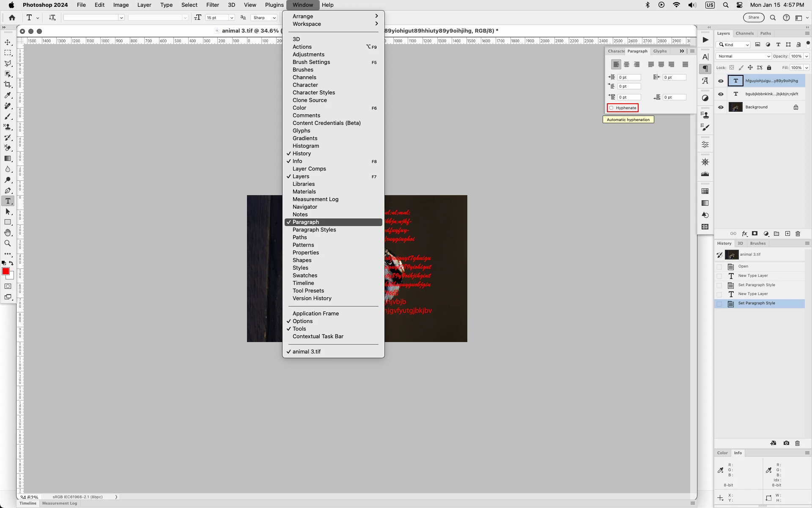Image resolution: width=812 pixels, height=508 pixels.
Task: Select the Hand tool
Action: pyautogui.click(x=8, y=233)
